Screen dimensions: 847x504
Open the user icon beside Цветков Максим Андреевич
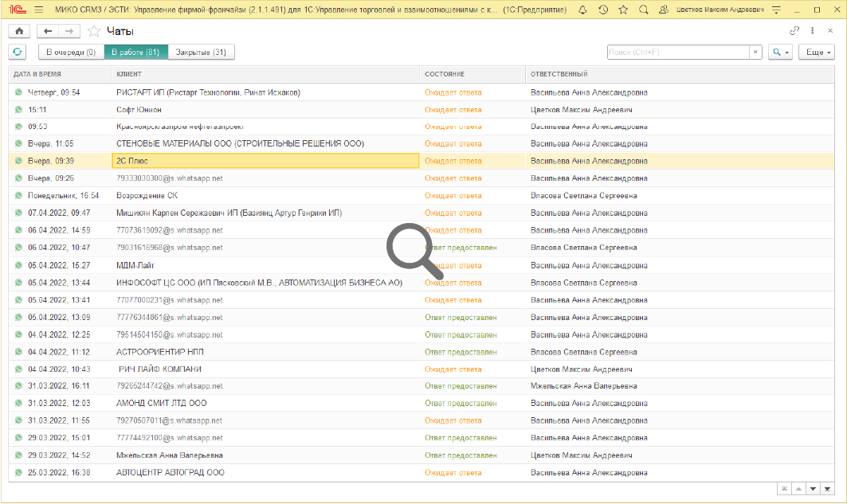[664, 10]
